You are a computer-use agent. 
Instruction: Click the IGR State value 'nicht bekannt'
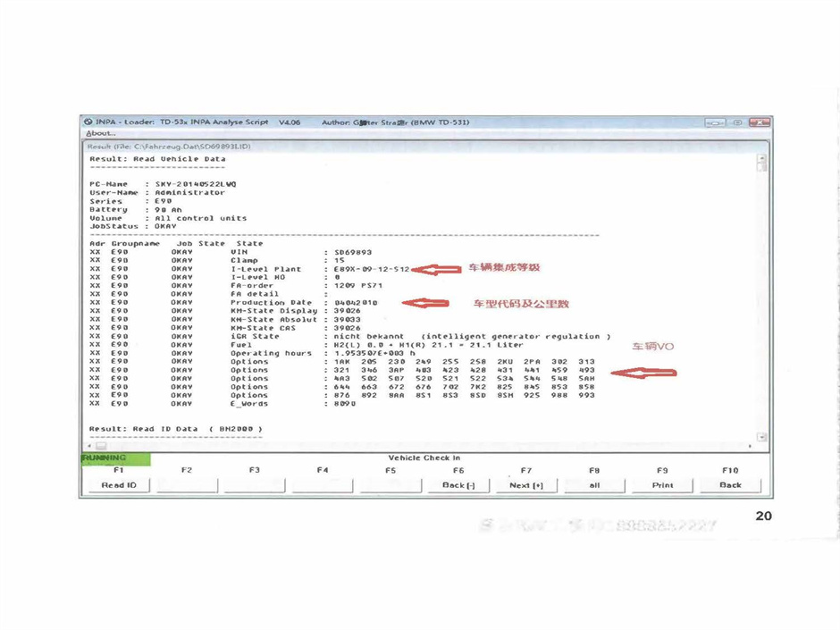[368, 336]
